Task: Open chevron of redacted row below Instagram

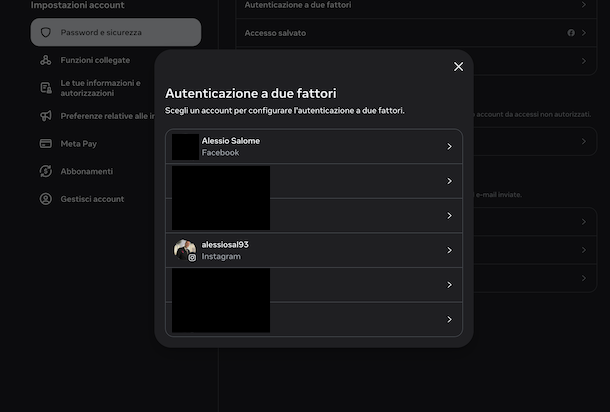Action: tap(449, 285)
